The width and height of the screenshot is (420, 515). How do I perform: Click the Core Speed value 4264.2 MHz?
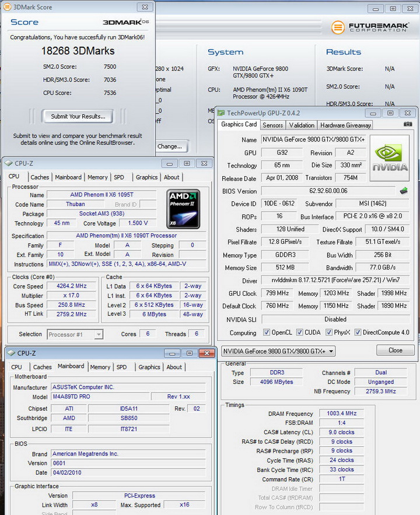click(x=72, y=286)
